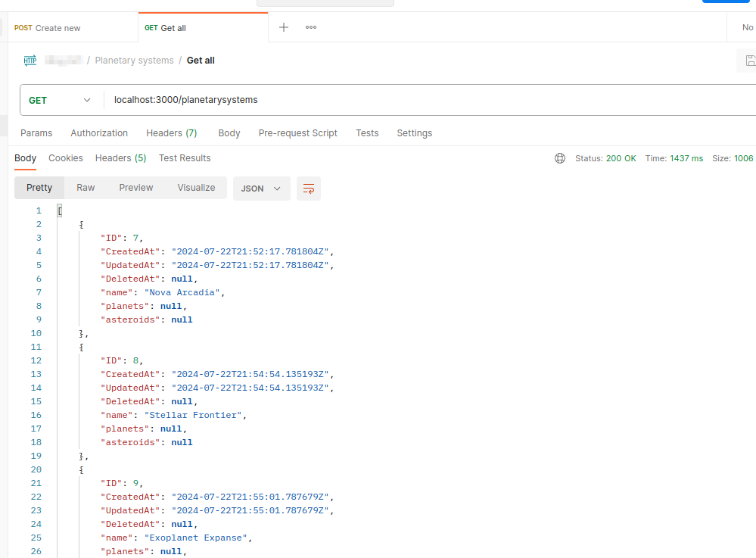Click CreatedAt value 2024-07-22T21:52:17.781804Z

tap(250, 251)
